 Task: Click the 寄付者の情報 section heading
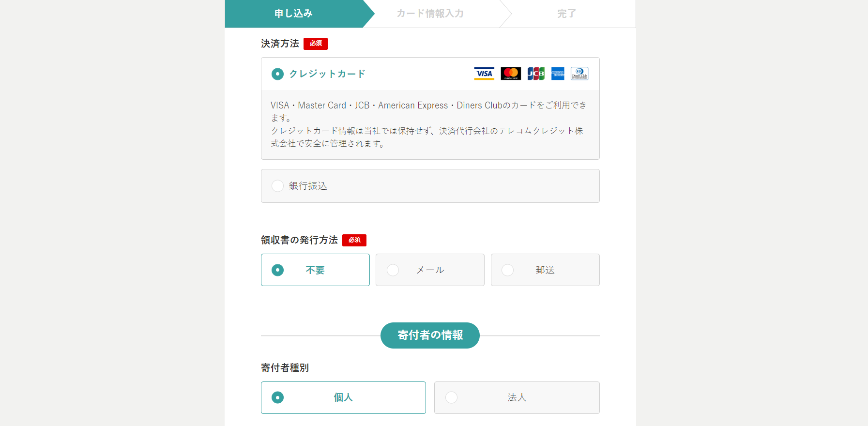tap(430, 335)
